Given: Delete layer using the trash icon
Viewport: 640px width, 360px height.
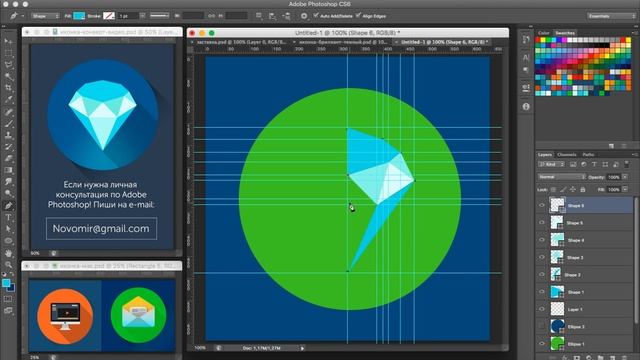Looking at the screenshot, I should 624,358.
